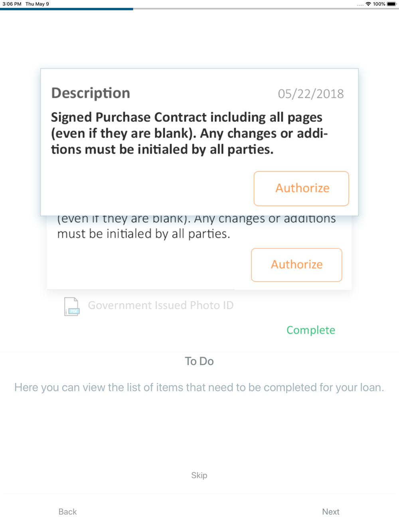Open the Government Issued Photo ID PDF icon

point(72,306)
